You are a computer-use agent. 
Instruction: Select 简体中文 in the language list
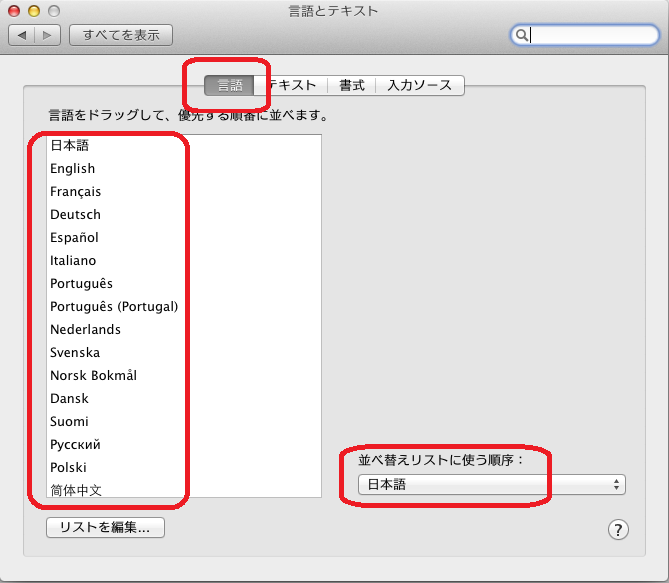click(184, 489)
